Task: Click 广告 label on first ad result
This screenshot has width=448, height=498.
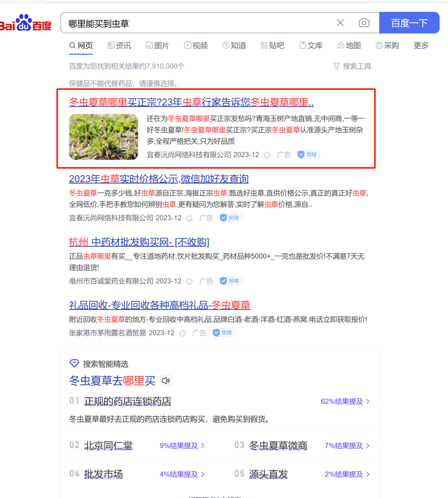Action: pos(284,155)
